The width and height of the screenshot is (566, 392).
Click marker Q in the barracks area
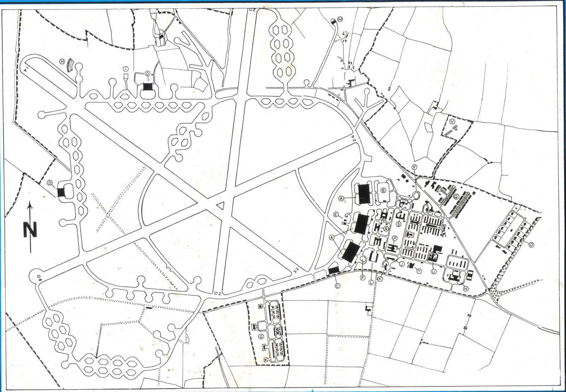point(456,197)
